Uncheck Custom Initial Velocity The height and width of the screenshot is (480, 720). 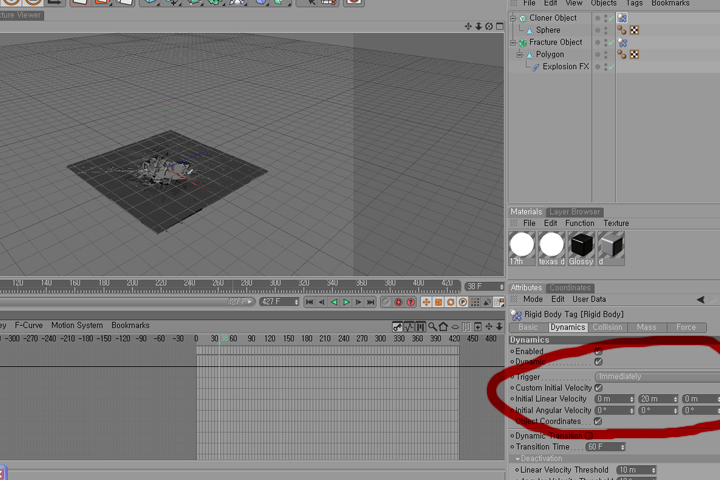(598, 388)
